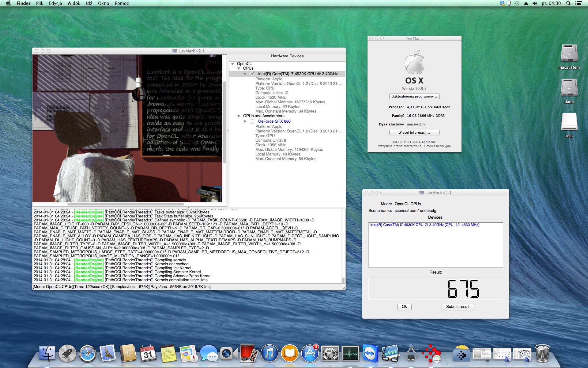Image resolution: width=588 pixels, height=368 pixels.
Task: Open LuxMark red spheres bench icon in Dock
Action: tap(431, 354)
